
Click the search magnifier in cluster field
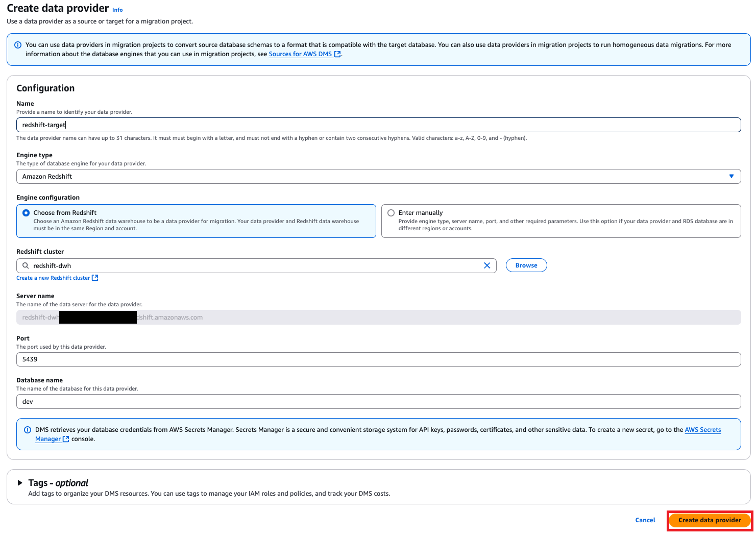point(26,265)
